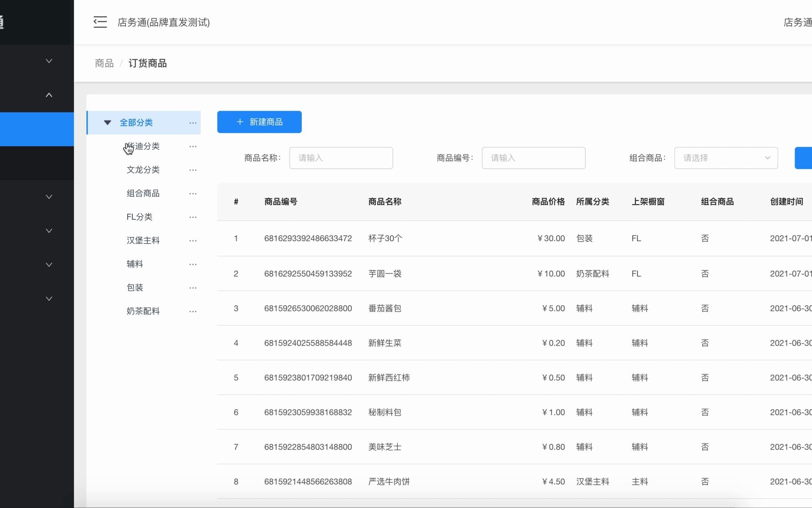This screenshot has width=812, height=508.
Task: Click the 主料 cell in the 严选牛肉饼 row
Action: (x=640, y=482)
